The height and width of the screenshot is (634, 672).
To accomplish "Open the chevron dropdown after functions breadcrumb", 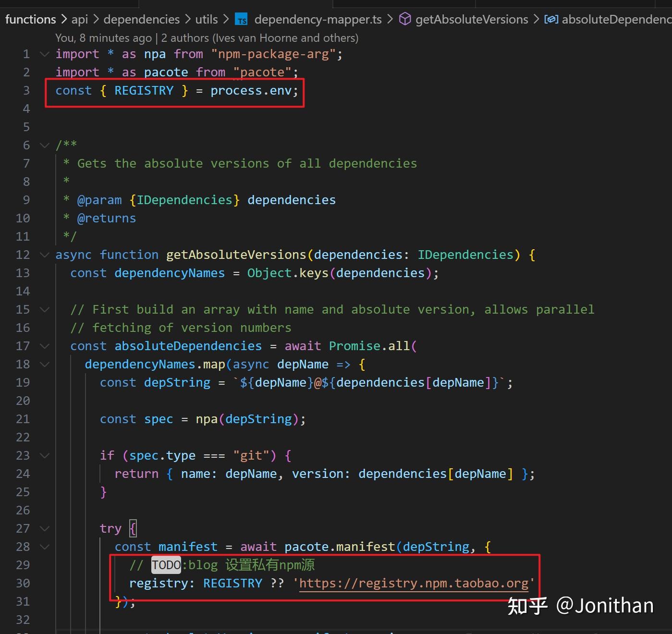I will coord(64,19).
